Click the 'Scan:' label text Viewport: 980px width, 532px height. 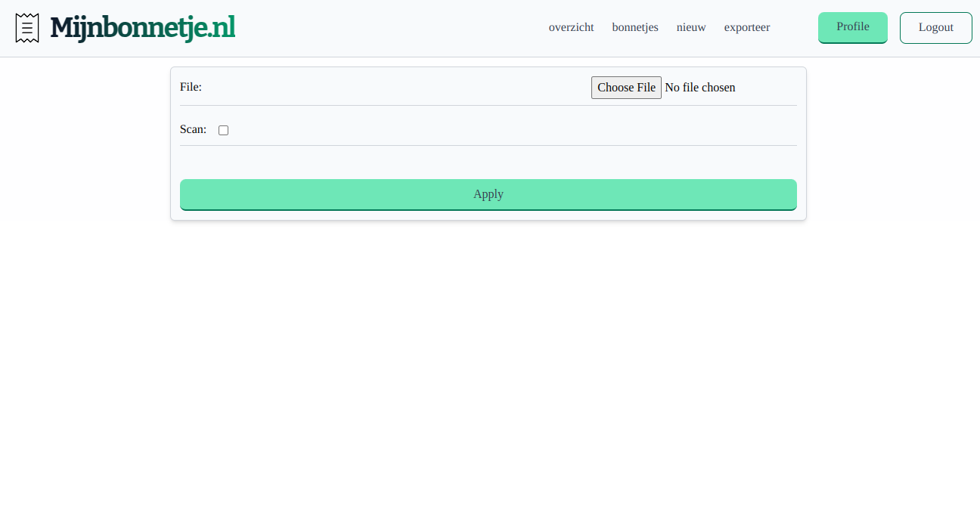pos(193,129)
